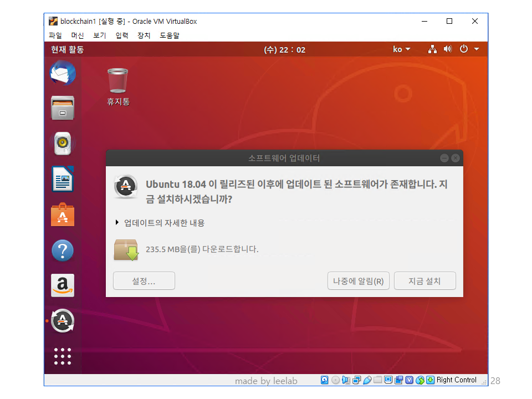
Task: Click VirtualBox audio indicator in status bar
Action: coord(346,380)
